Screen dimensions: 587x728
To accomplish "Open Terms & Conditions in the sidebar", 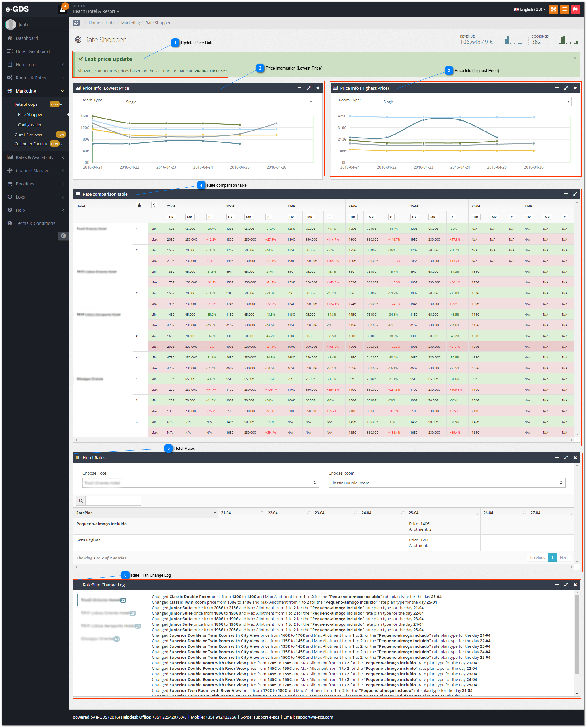I will pos(35,223).
